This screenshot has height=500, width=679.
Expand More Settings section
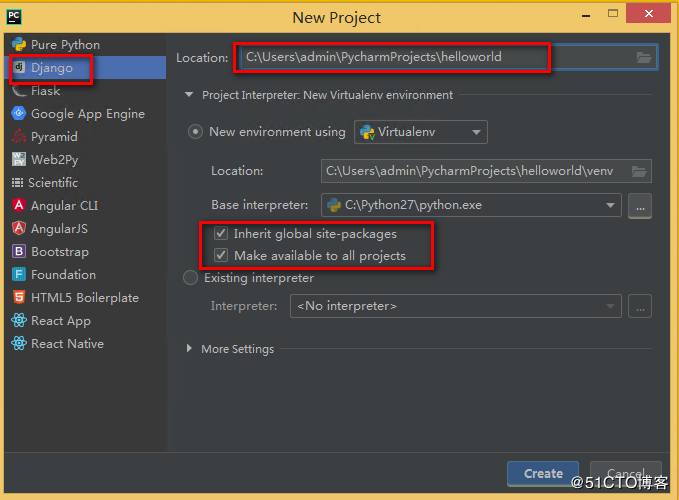(189, 348)
